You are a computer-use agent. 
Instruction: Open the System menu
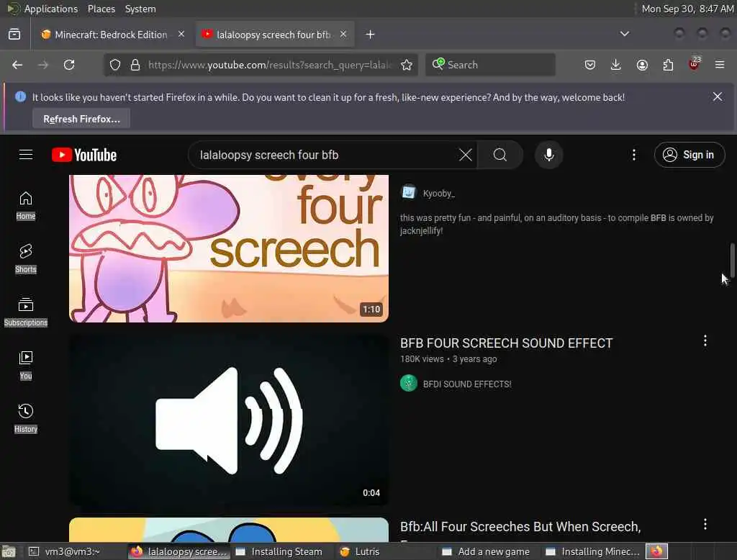pos(140,9)
